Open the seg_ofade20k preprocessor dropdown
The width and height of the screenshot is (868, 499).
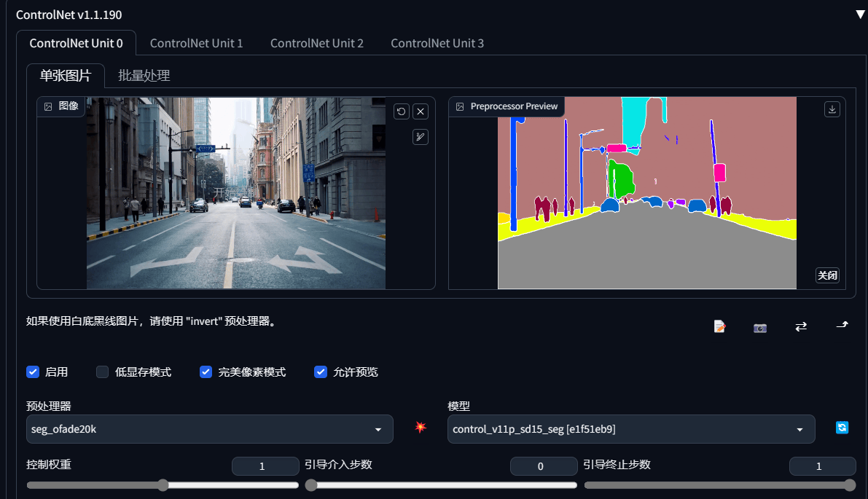[210, 429]
